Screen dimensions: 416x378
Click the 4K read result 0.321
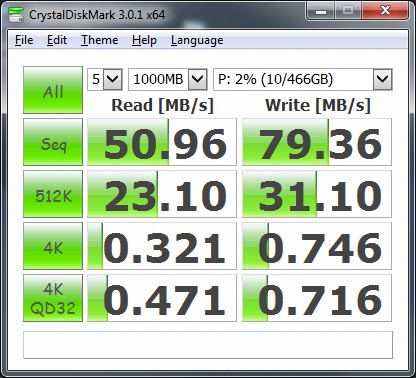coord(162,246)
